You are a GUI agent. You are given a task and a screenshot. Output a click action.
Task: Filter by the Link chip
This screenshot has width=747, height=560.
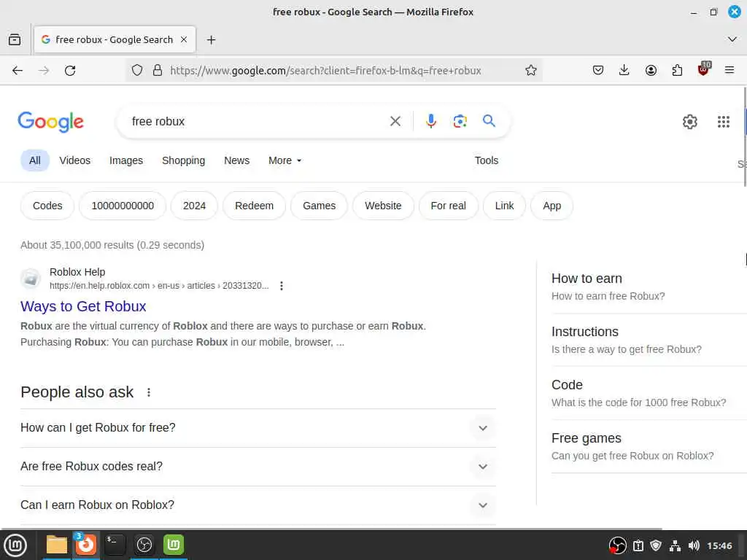(x=504, y=206)
